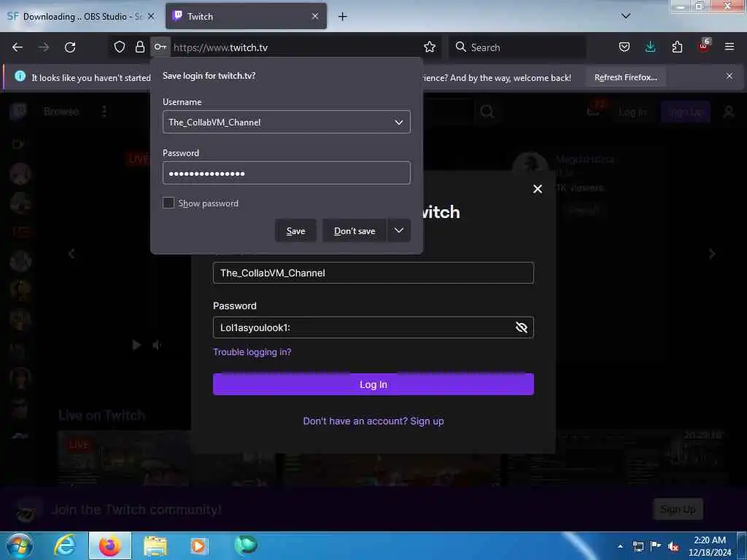Close the Downloading OBS Studio tab

tap(151, 17)
